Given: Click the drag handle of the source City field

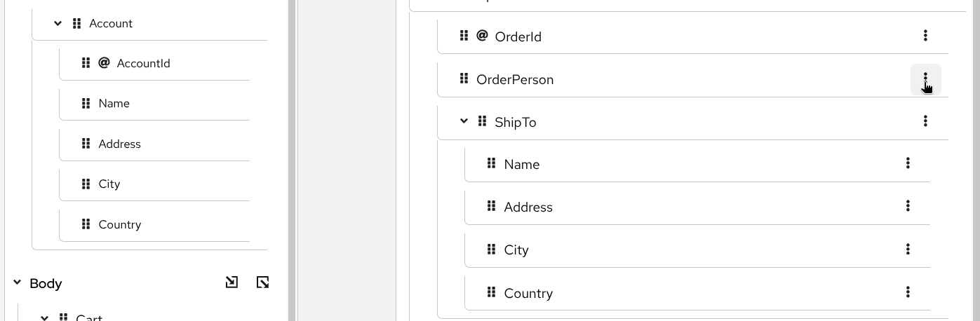Looking at the screenshot, I should pyautogui.click(x=86, y=184).
